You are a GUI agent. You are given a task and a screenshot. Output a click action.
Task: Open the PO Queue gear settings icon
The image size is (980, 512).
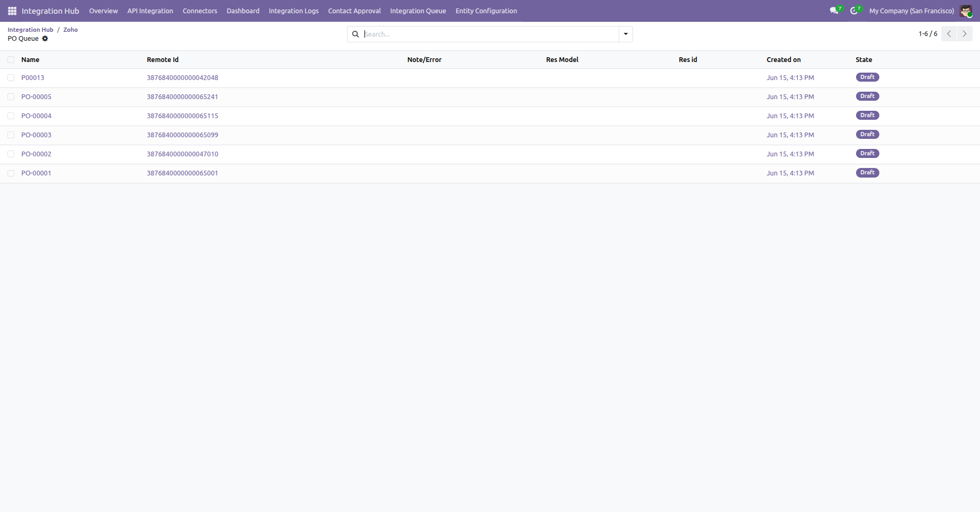(x=45, y=39)
